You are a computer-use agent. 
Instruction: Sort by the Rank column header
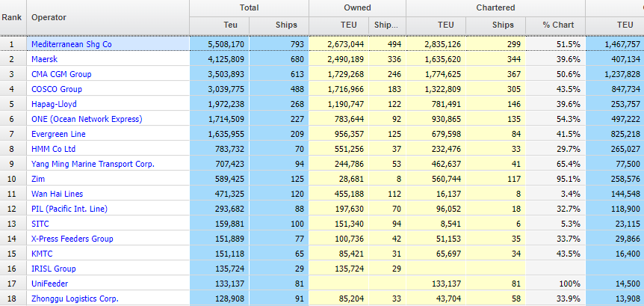pos(13,16)
